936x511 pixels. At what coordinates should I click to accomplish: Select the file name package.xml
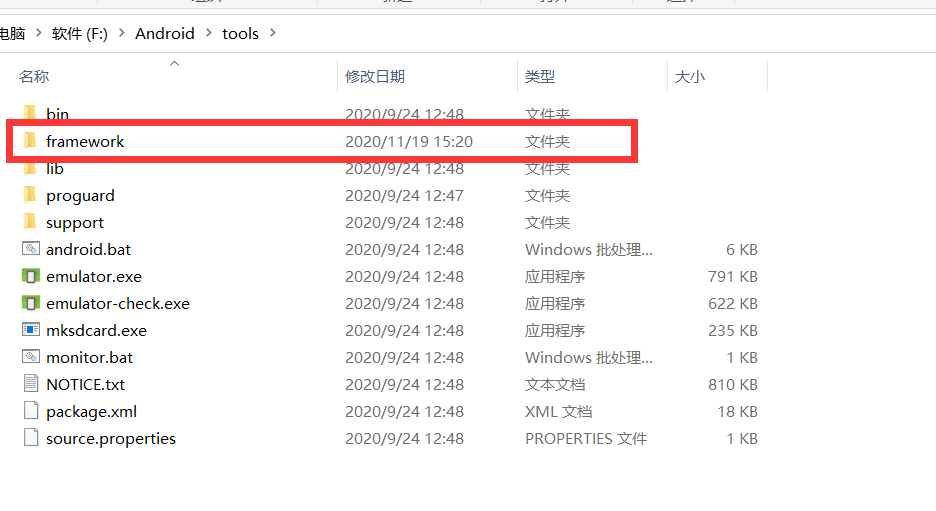(91, 412)
